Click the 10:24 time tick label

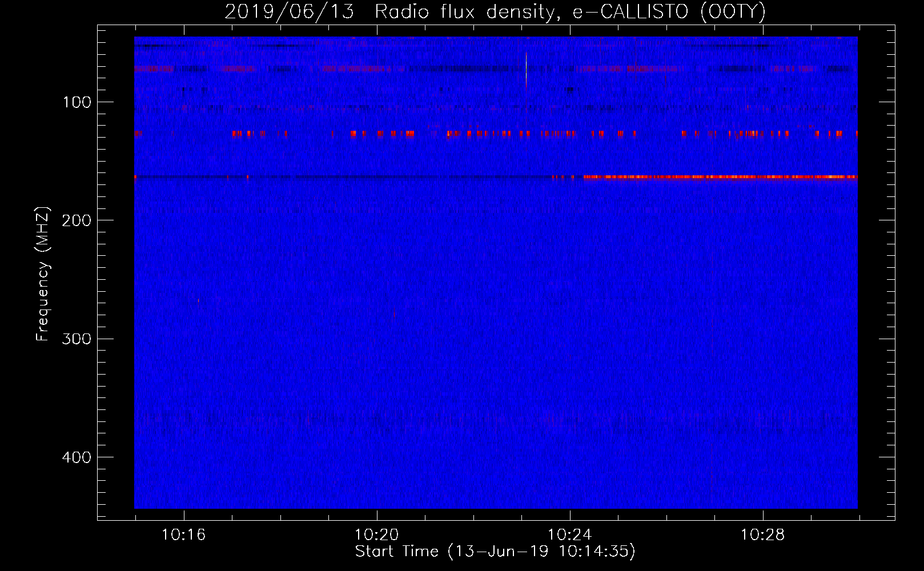[x=569, y=535]
